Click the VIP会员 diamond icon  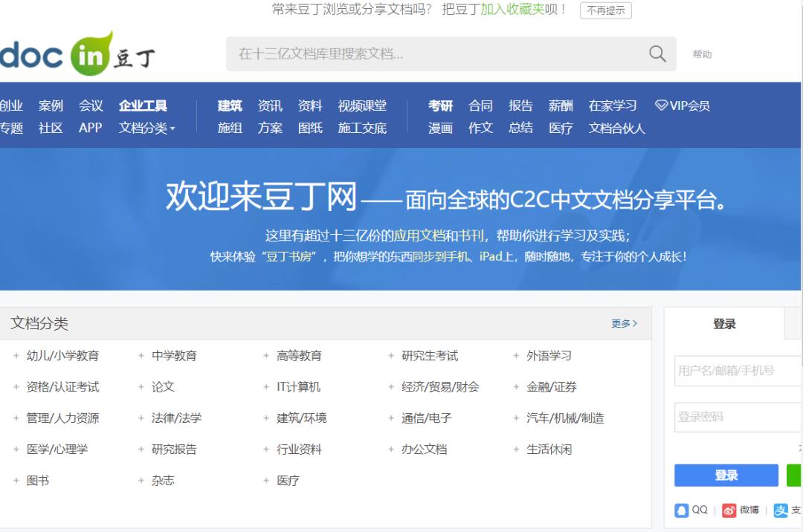coord(661,106)
